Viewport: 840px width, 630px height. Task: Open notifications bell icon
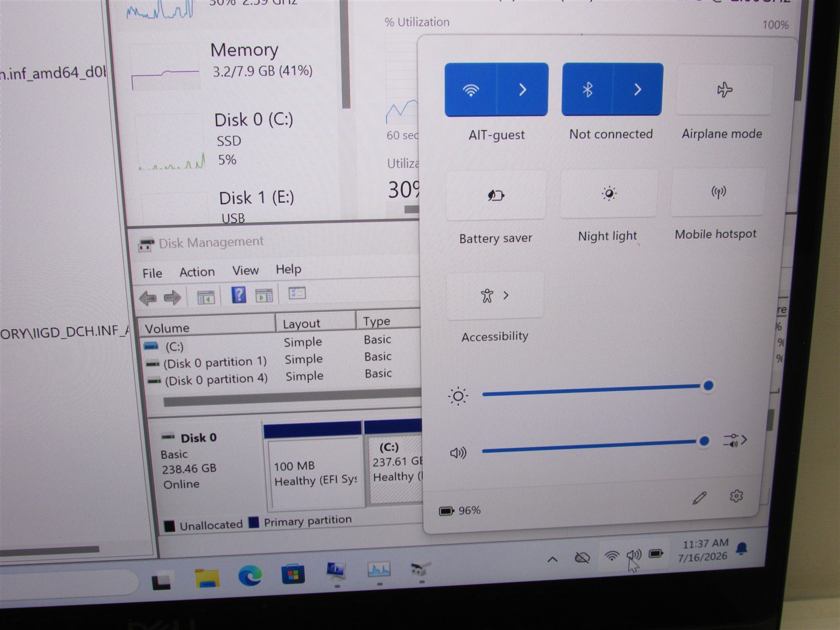[742, 549]
